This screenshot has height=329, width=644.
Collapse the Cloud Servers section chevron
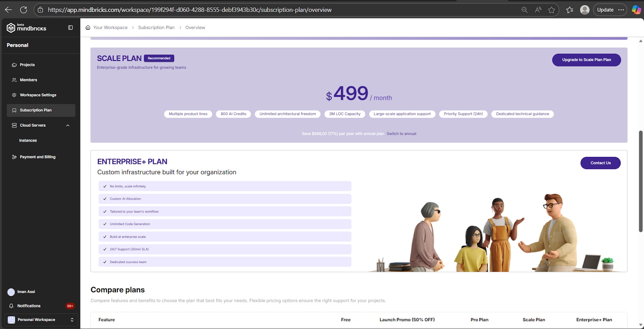click(x=68, y=125)
